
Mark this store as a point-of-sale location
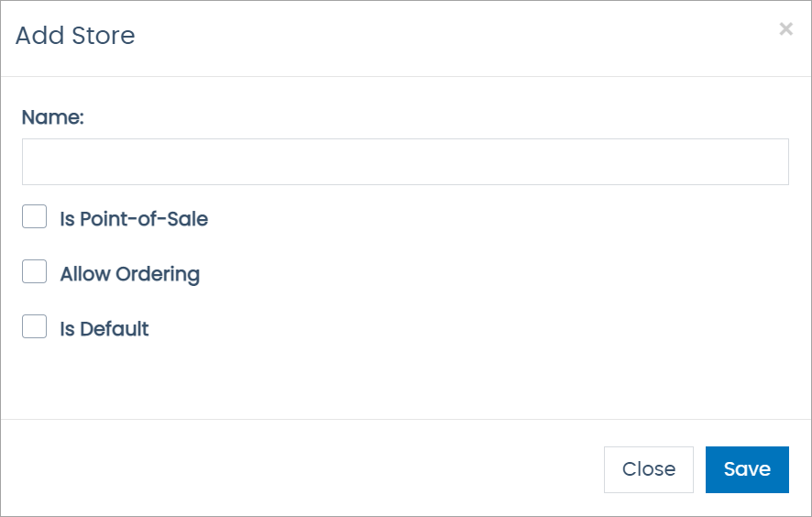pyautogui.click(x=35, y=217)
